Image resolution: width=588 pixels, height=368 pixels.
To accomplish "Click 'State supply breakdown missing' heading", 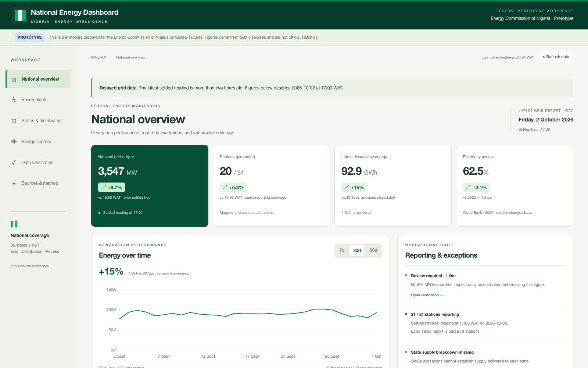I will click(442, 352).
